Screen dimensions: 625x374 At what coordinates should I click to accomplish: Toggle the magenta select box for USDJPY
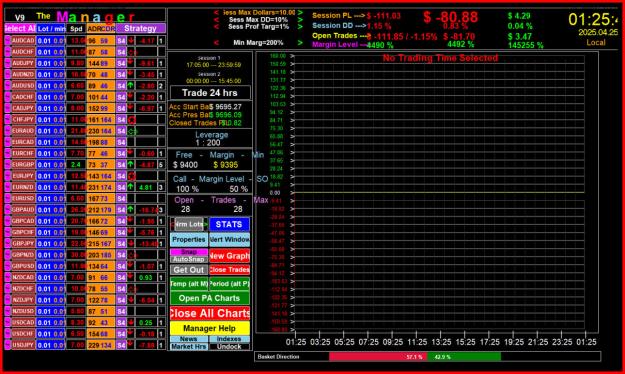(7, 344)
